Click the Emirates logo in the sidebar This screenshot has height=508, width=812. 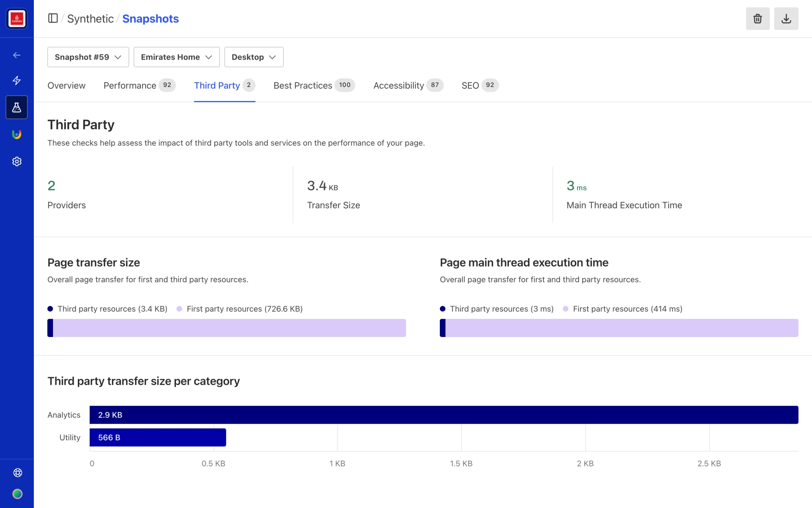[x=17, y=19]
